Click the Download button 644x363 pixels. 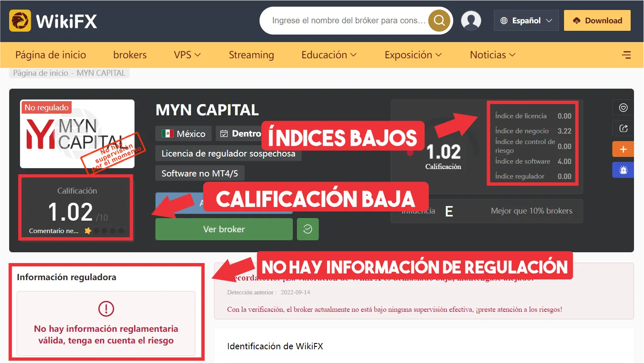[x=597, y=20]
